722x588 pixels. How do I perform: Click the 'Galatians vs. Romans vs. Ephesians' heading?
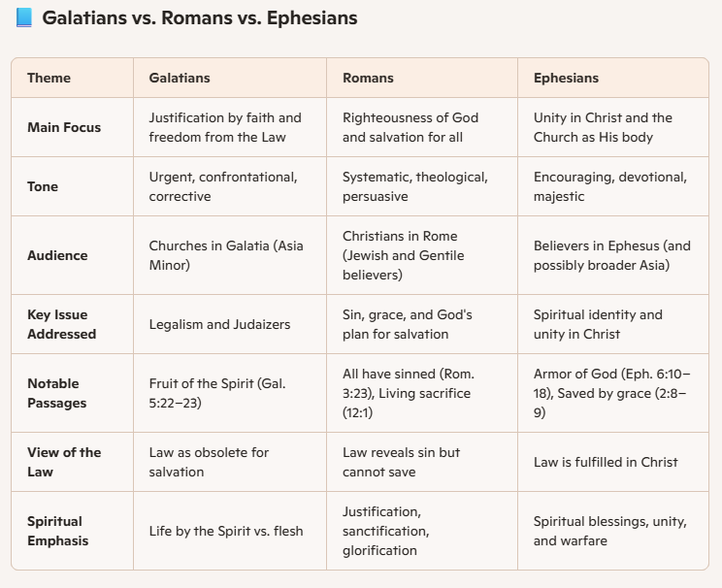tap(199, 17)
